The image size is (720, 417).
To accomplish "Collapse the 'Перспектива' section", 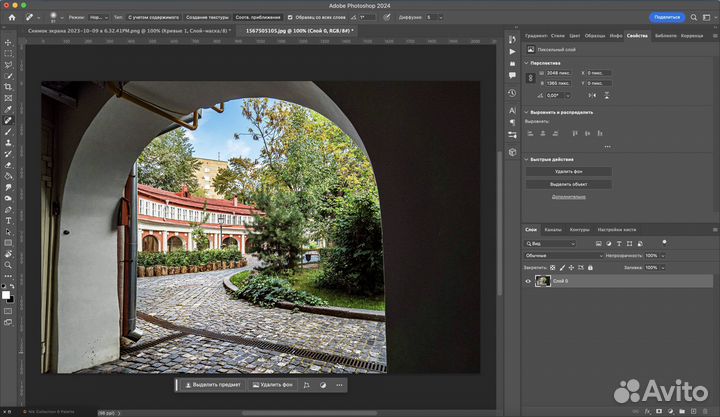I will (x=527, y=63).
